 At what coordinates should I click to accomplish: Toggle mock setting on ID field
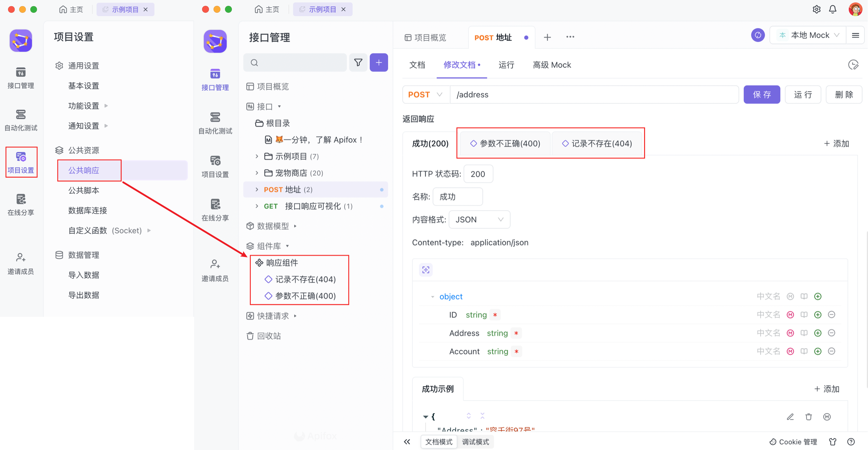pyautogui.click(x=790, y=315)
